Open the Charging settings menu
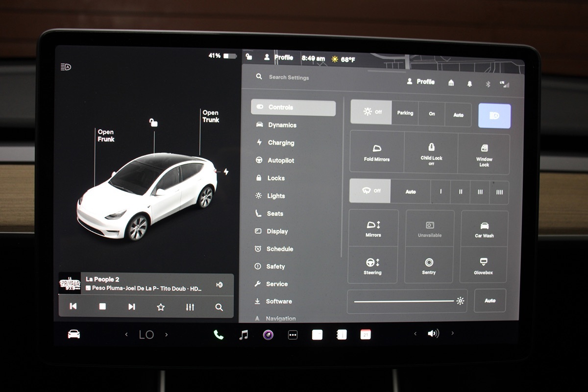The width and height of the screenshot is (588, 392). [281, 143]
